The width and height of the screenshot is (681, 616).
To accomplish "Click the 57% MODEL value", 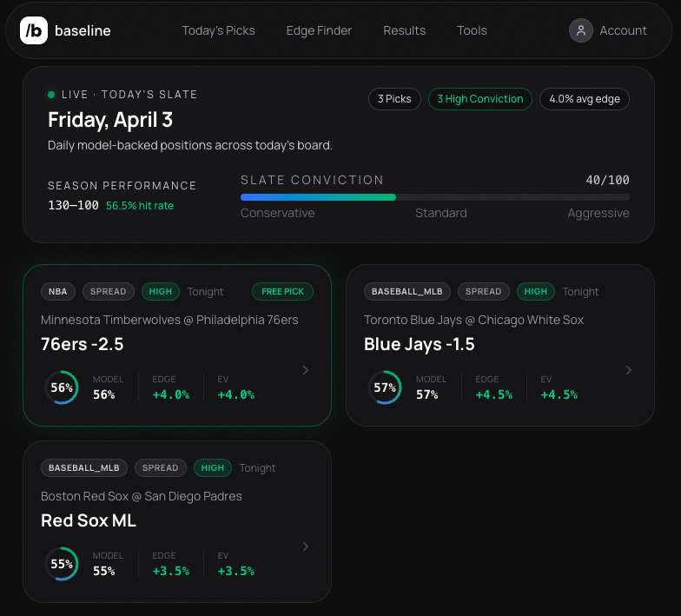I will [x=427, y=394].
